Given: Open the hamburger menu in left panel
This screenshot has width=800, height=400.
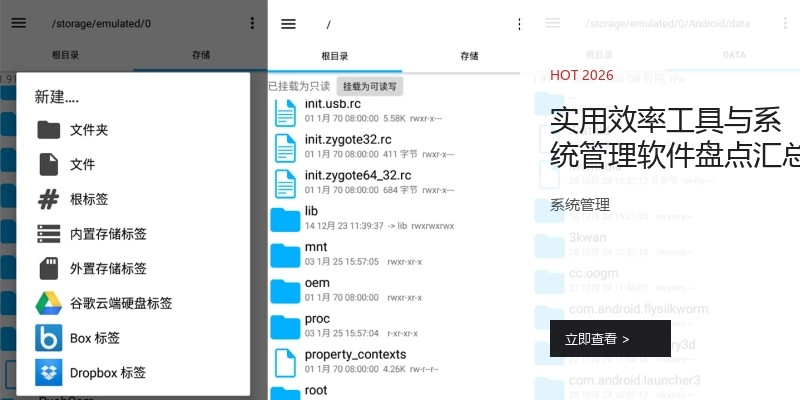Looking at the screenshot, I should [18, 23].
